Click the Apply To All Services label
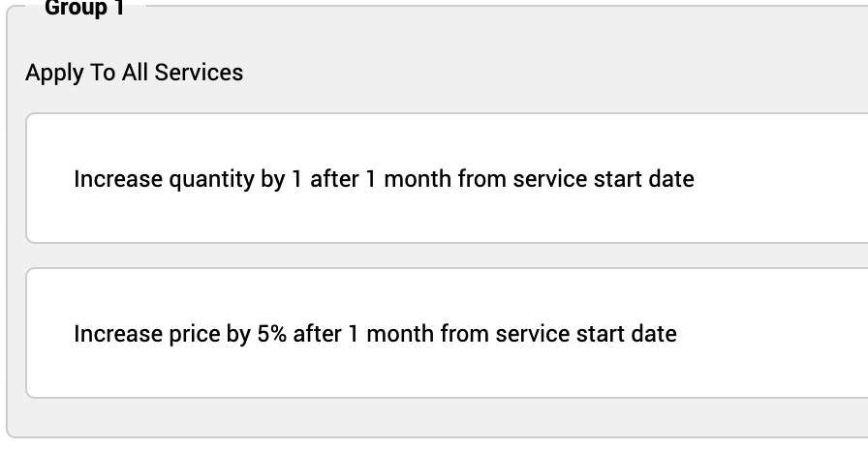868x451 pixels. (134, 73)
